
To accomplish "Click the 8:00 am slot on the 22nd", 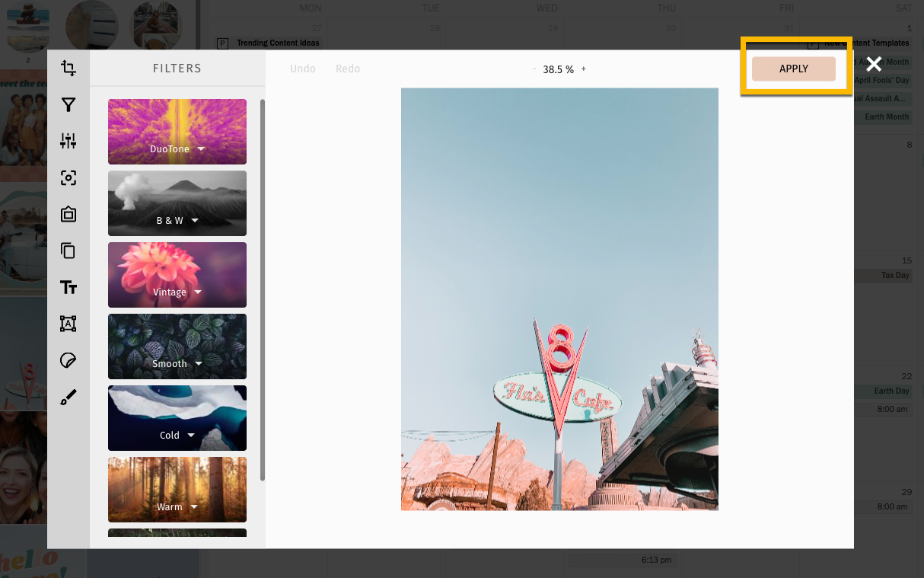I will pyautogui.click(x=883, y=409).
